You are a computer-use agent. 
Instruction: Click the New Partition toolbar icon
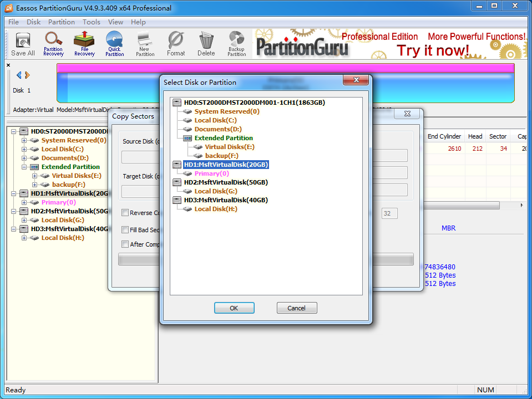[x=145, y=44]
